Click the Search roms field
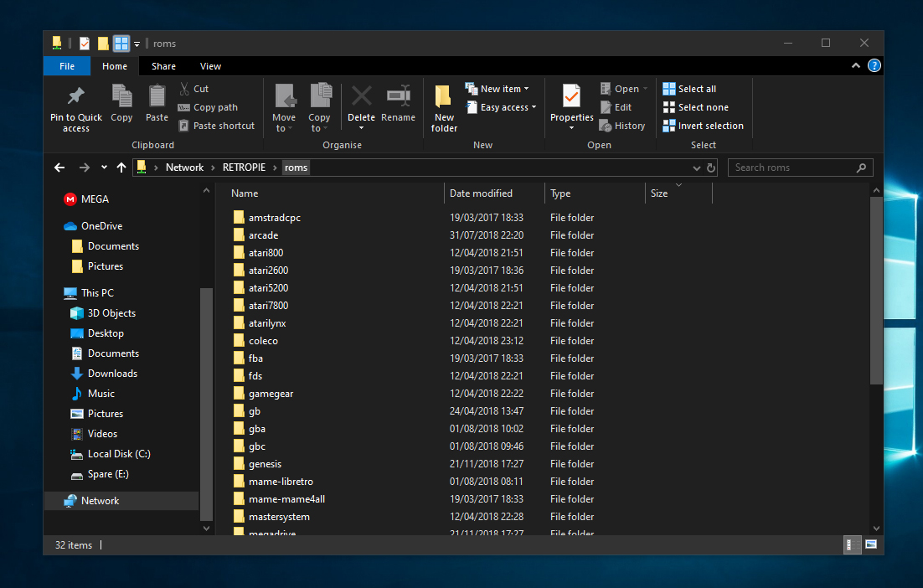The height and width of the screenshot is (588, 923). [800, 168]
